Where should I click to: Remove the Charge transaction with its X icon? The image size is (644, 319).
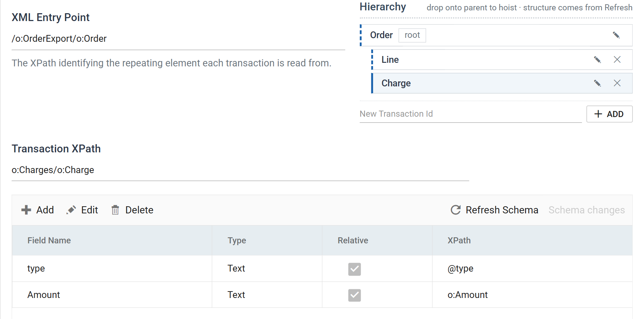[617, 83]
